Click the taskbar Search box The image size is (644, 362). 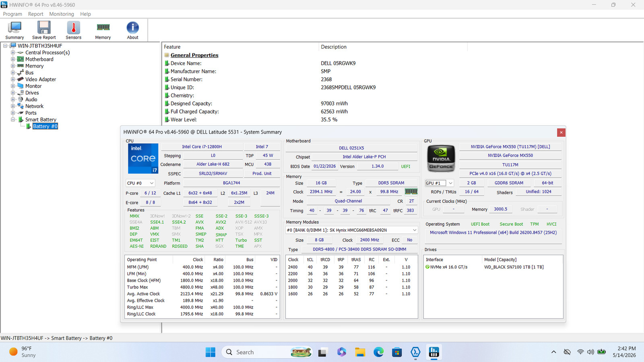267,352
